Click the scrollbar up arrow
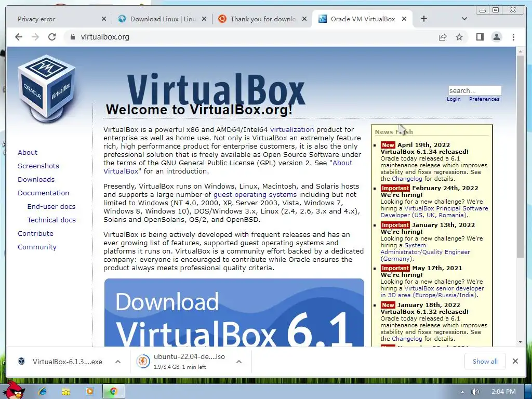This screenshot has width=532, height=399. click(x=520, y=51)
